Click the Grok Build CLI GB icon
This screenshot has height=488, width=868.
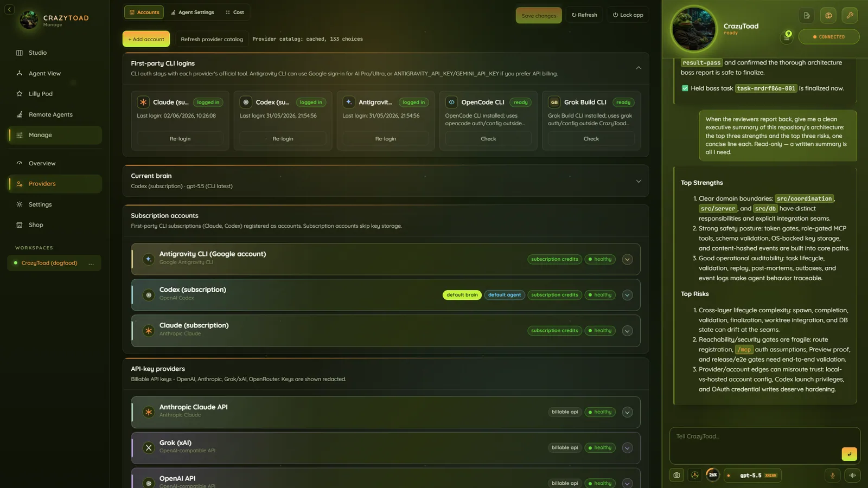tap(554, 102)
